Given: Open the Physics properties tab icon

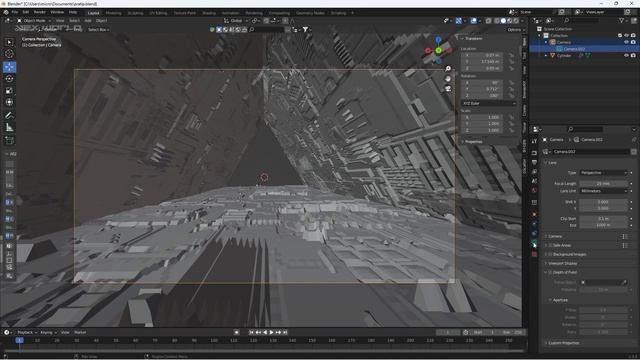Looking at the screenshot, I should 534,224.
